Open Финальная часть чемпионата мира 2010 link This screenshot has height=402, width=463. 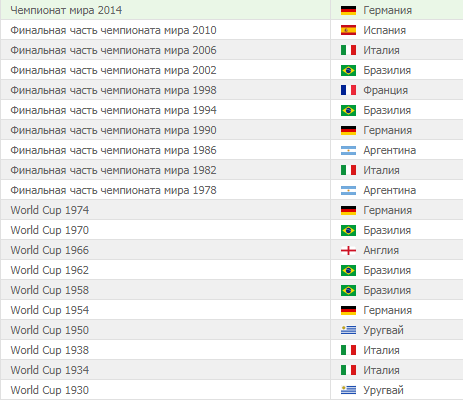tap(113, 30)
